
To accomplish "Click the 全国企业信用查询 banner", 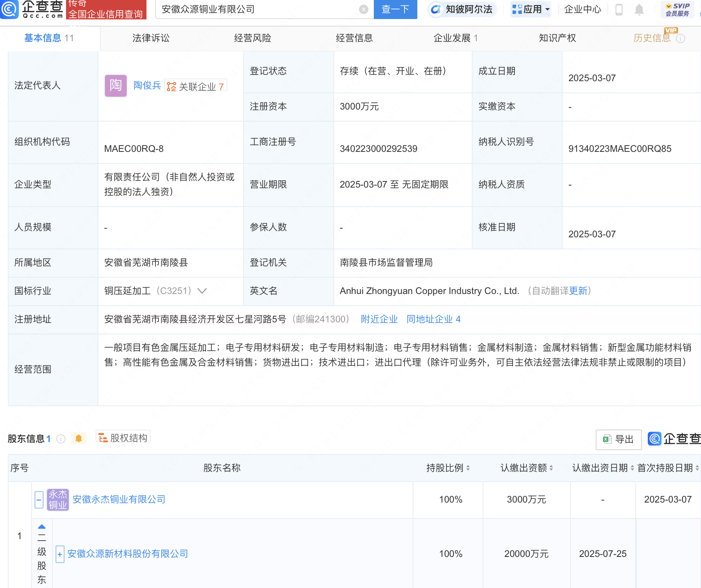I will 106,9.
